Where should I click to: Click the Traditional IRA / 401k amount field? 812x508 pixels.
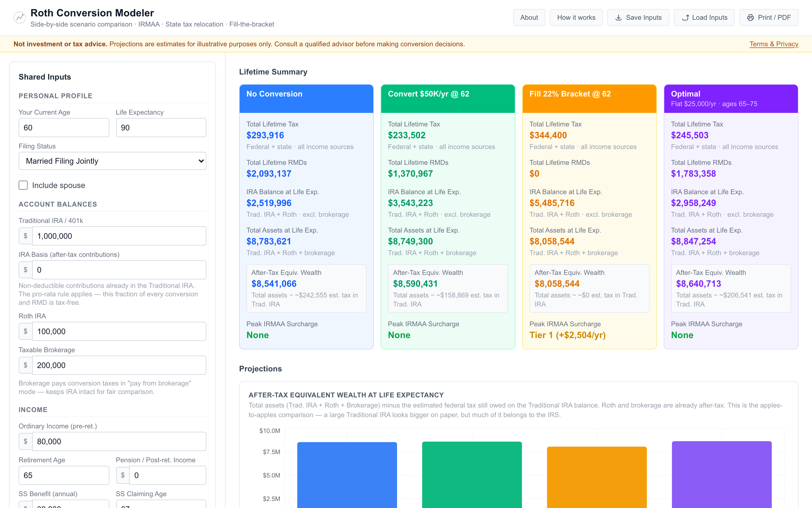point(119,236)
